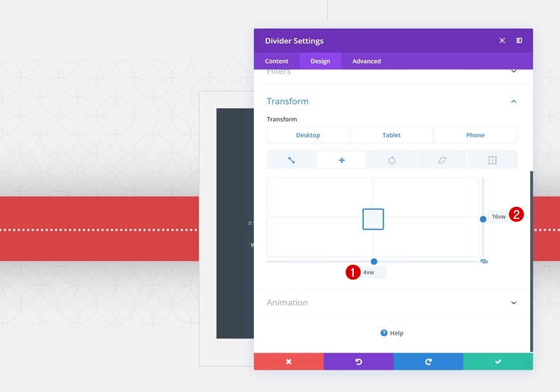Switch to the Content tab
The width and height of the screenshot is (560, 392).
click(x=276, y=61)
